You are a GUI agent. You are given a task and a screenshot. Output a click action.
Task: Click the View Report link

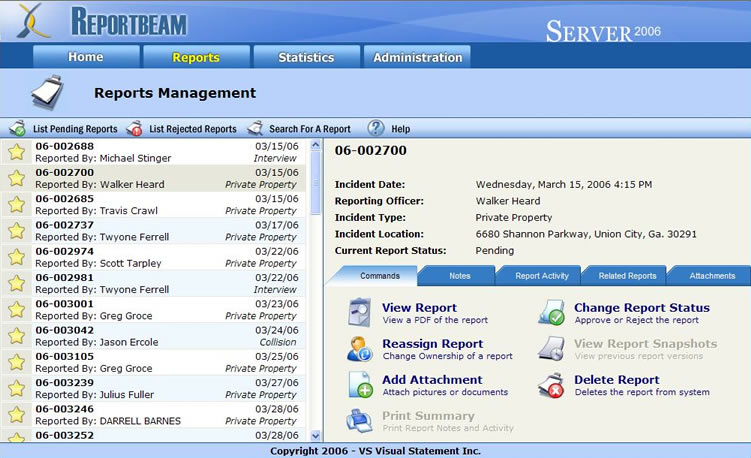pos(419,308)
